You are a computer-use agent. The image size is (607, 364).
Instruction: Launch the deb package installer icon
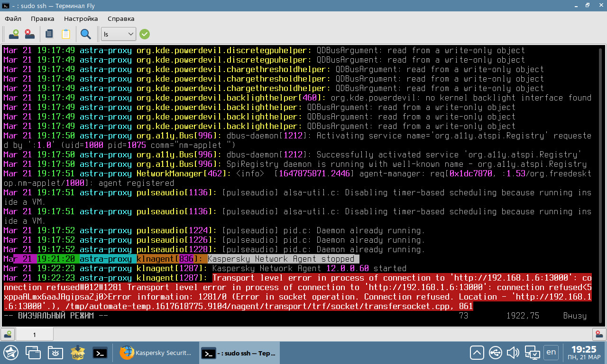[x=77, y=353]
